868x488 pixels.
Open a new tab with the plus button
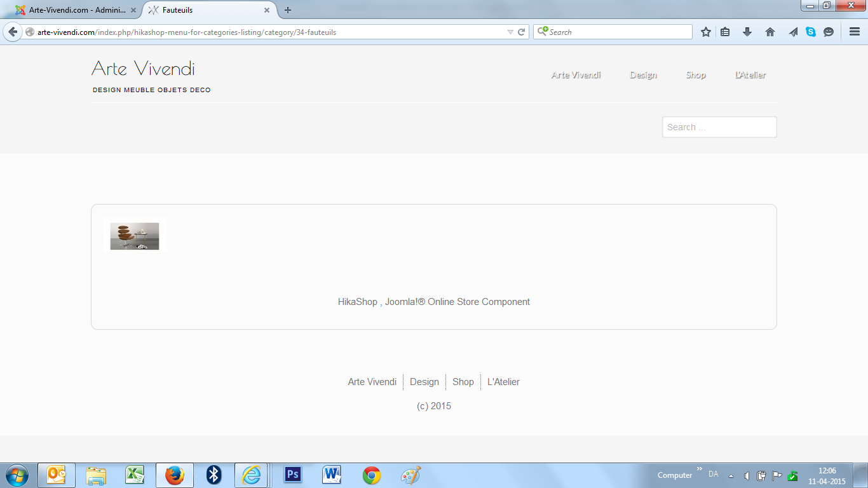coord(288,10)
